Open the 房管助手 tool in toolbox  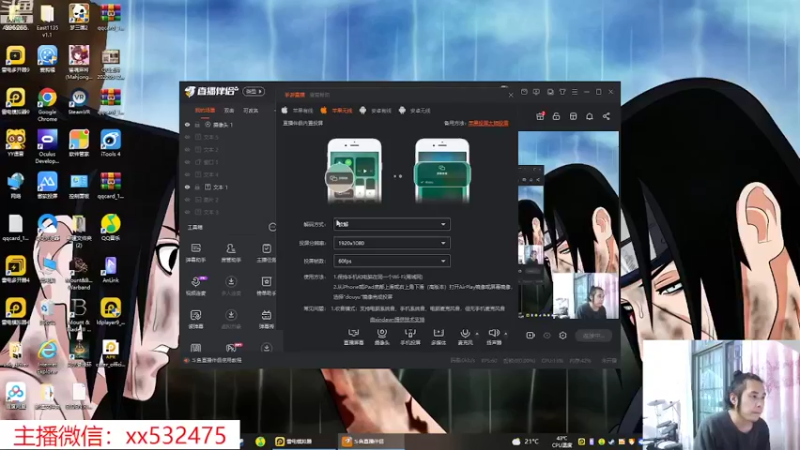click(231, 253)
